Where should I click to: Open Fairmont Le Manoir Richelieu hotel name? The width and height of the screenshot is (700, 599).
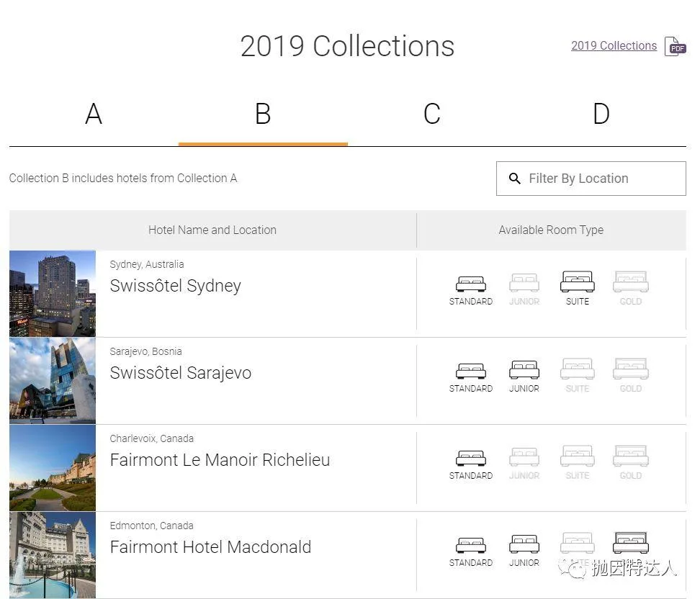click(x=220, y=460)
